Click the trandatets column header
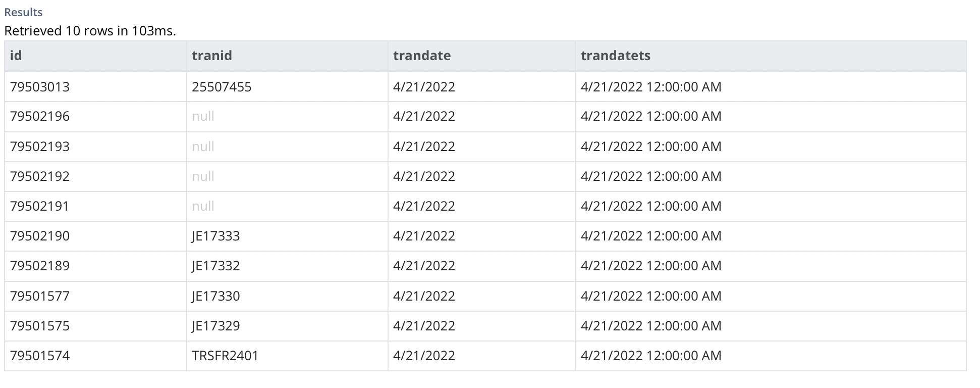Viewport: 980px width, 388px height. coord(771,56)
